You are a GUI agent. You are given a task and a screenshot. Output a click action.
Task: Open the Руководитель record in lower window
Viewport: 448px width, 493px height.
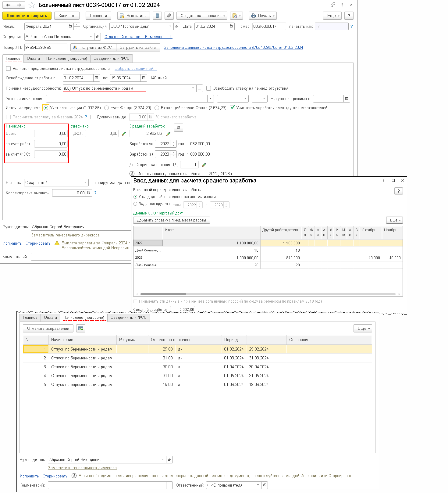[x=170, y=460]
